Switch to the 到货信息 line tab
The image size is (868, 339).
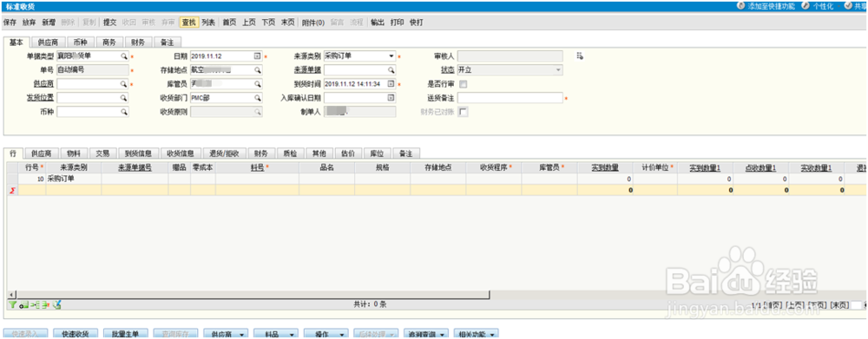pos(138,153)
